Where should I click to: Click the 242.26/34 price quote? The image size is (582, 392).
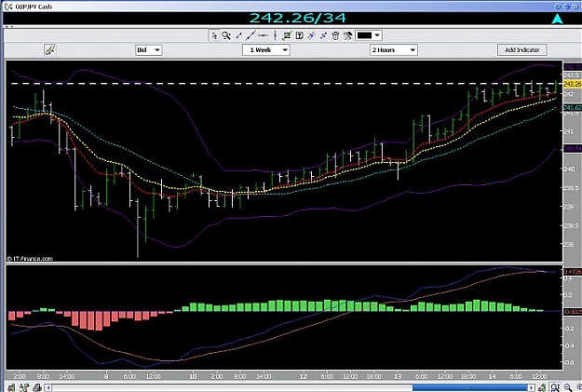pos(298,18)
